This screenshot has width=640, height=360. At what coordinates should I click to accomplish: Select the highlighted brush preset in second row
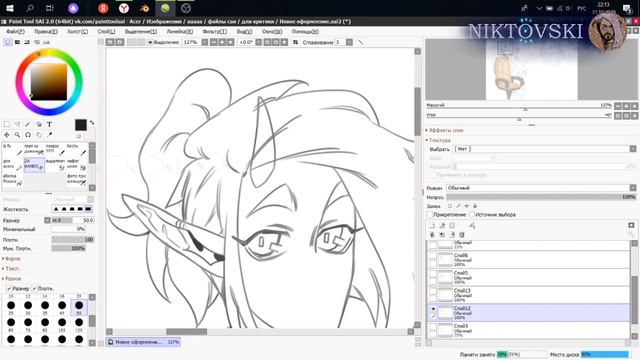click(x=34, y=164)
